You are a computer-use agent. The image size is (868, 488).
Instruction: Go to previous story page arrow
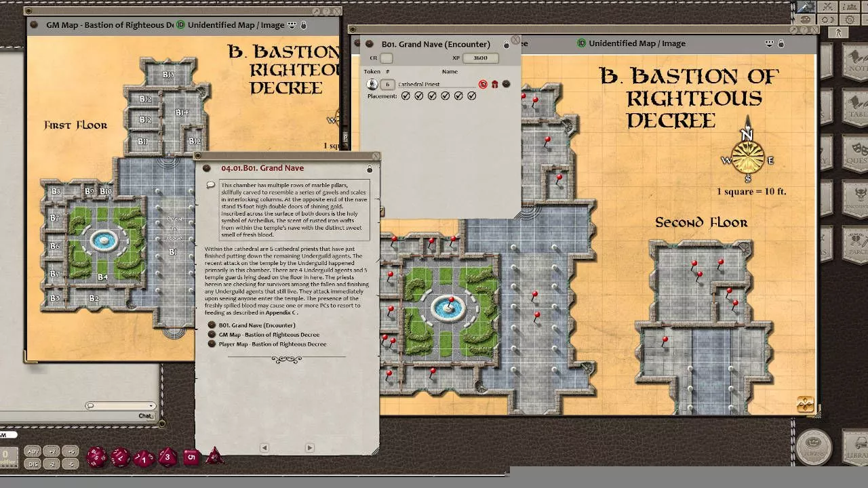click(x=264, y=447)
